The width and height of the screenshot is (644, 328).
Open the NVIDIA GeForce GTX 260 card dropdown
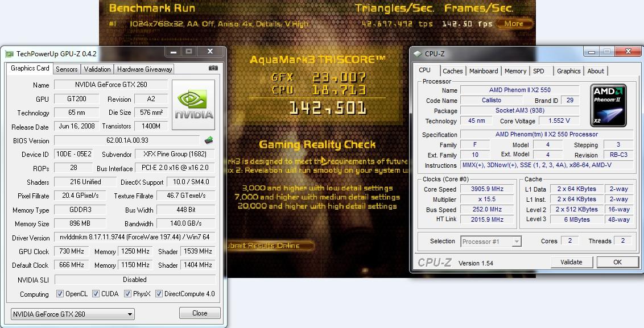click(x=72, y=314)
